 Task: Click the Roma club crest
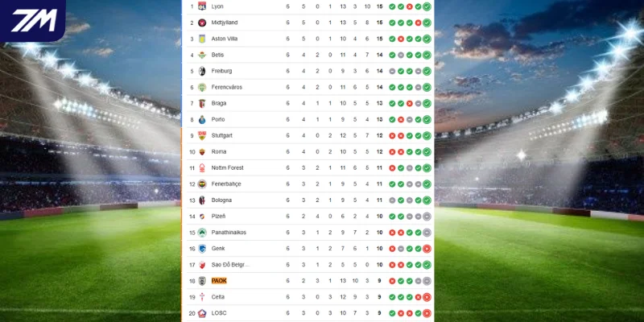(202, 151)
